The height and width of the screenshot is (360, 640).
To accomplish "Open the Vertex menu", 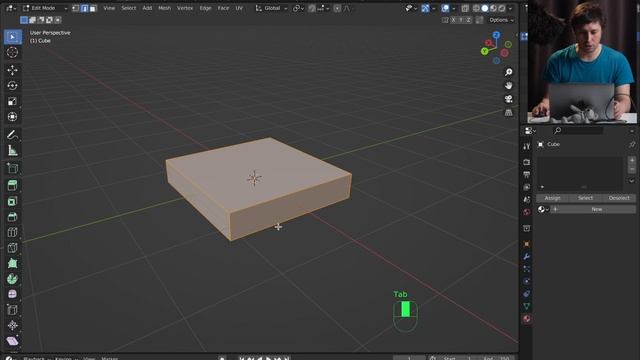I will (x=185, y=8).
